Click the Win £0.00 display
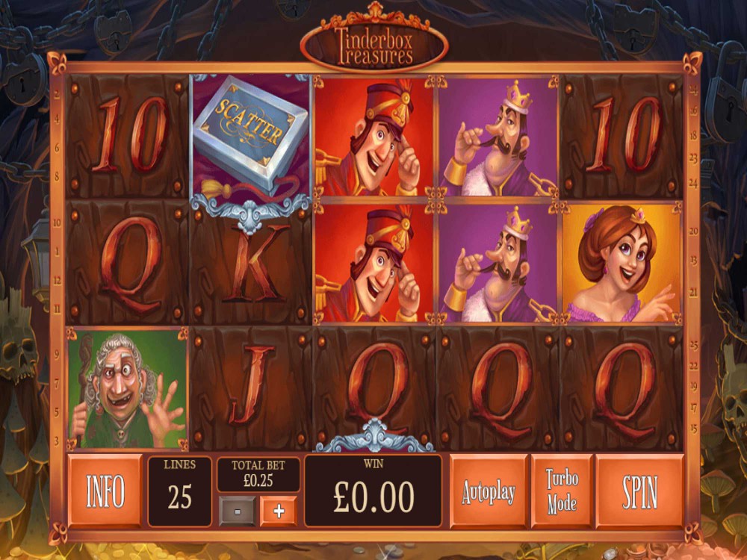 pyautogui.click(x=373, y=491)
